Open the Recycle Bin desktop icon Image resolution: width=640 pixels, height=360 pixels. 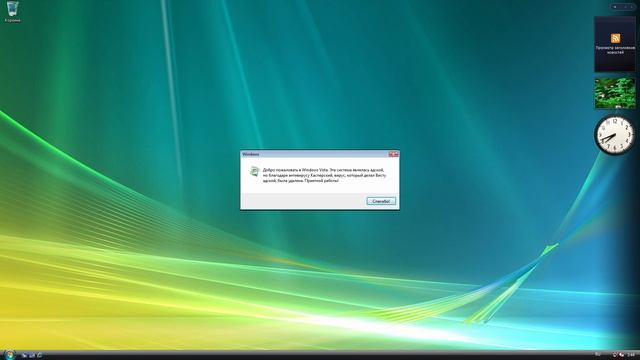coord(13,11)
